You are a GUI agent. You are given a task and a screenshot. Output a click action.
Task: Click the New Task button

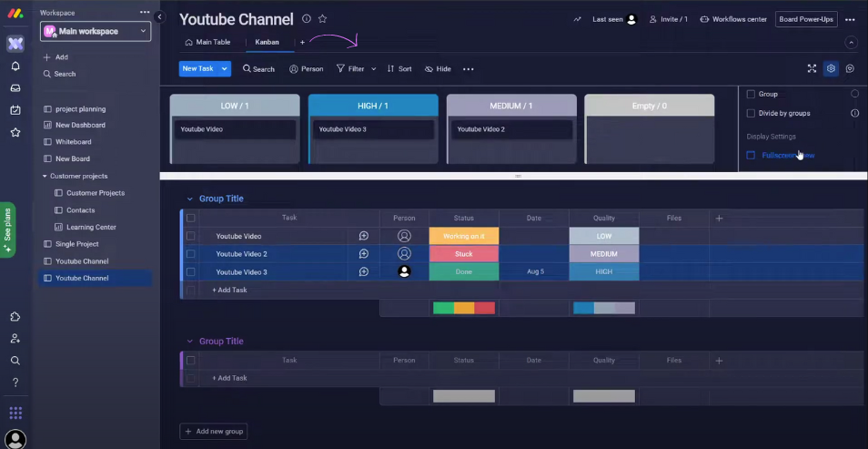coord(198,68)
